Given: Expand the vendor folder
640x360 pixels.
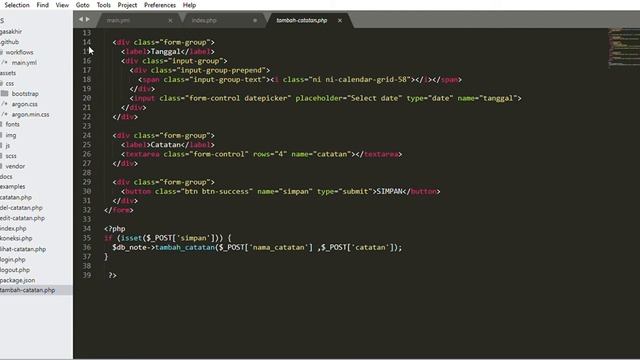Looking at the screenshot, I should (15, 166).
